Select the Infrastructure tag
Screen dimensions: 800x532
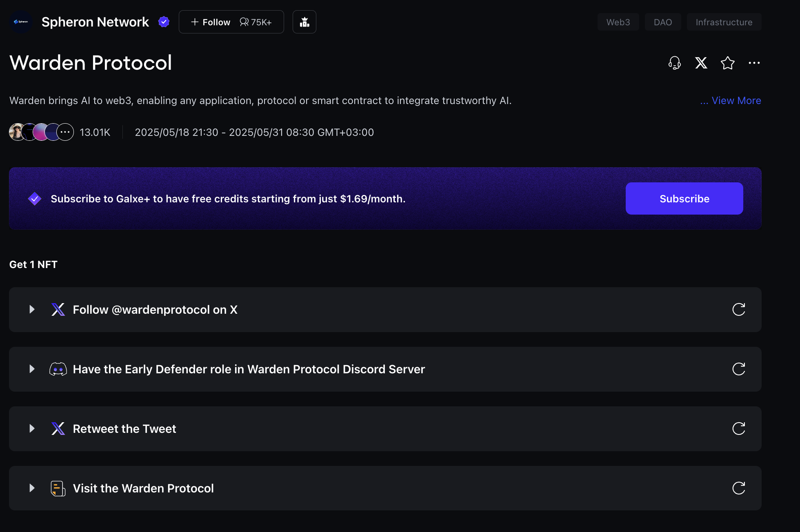click(724, 22)
